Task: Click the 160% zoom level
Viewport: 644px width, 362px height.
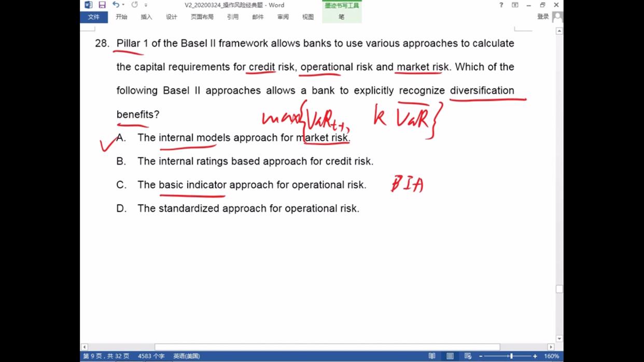Action: click(551, 356)
